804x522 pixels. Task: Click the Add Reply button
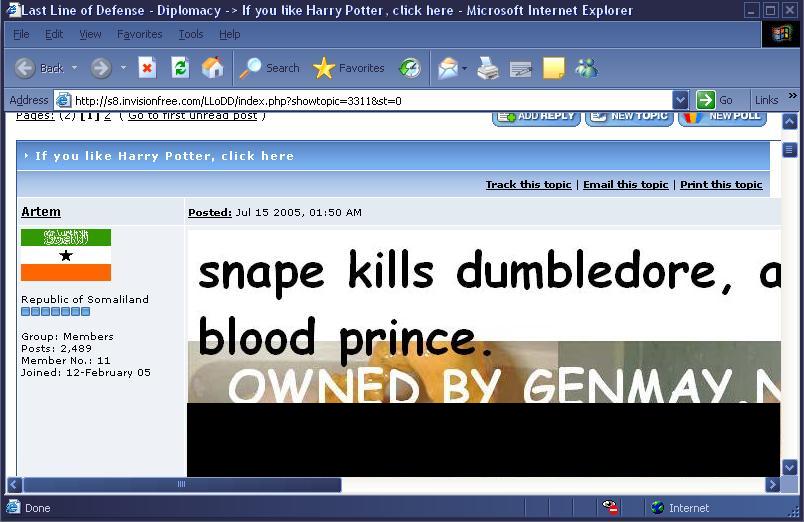536,117
